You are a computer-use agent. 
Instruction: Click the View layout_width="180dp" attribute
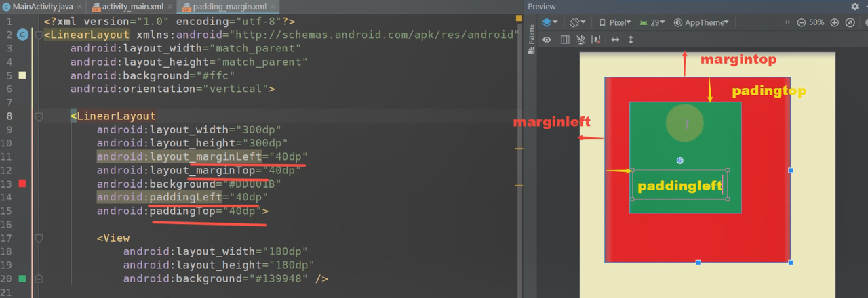216,251
